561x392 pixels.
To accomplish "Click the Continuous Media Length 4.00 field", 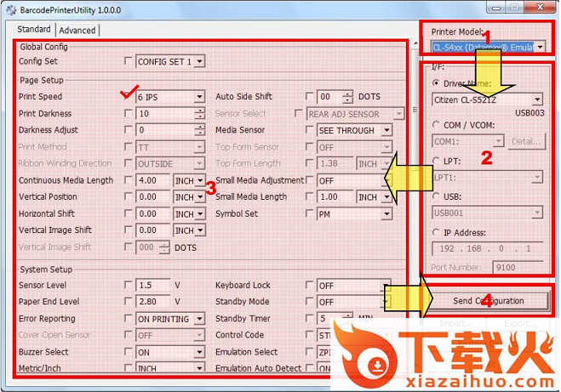I will 153,180.
